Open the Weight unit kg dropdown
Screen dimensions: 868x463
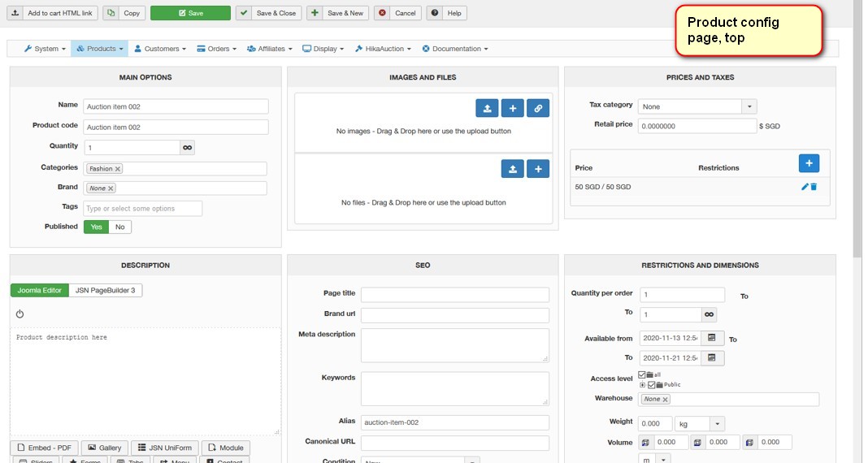coord(700,424)
